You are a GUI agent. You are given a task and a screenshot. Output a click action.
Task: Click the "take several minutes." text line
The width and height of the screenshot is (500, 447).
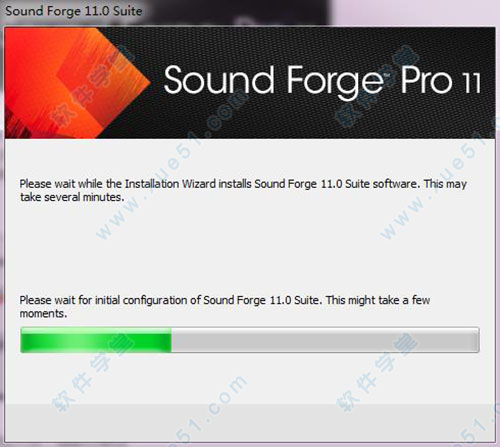pos(72,197)
